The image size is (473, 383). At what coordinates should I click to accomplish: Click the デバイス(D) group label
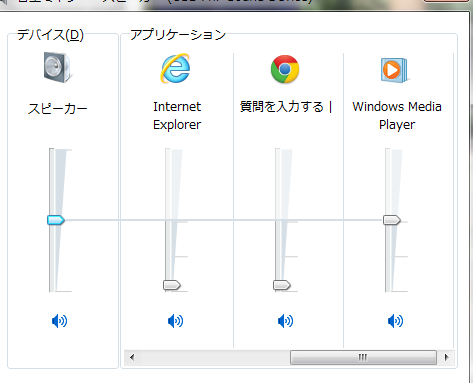pos(50,35)
